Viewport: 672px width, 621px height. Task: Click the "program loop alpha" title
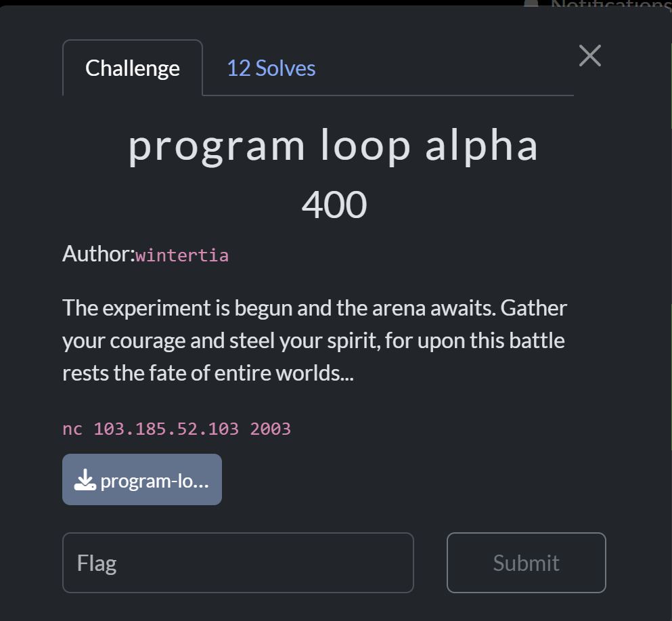point(334,145)
